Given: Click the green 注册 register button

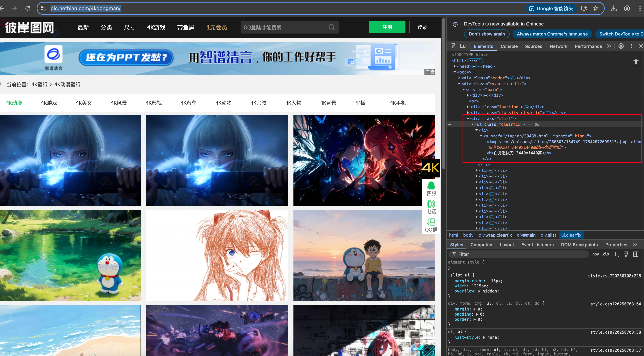Looking at the screenshot, I should [x=387, y=27].
